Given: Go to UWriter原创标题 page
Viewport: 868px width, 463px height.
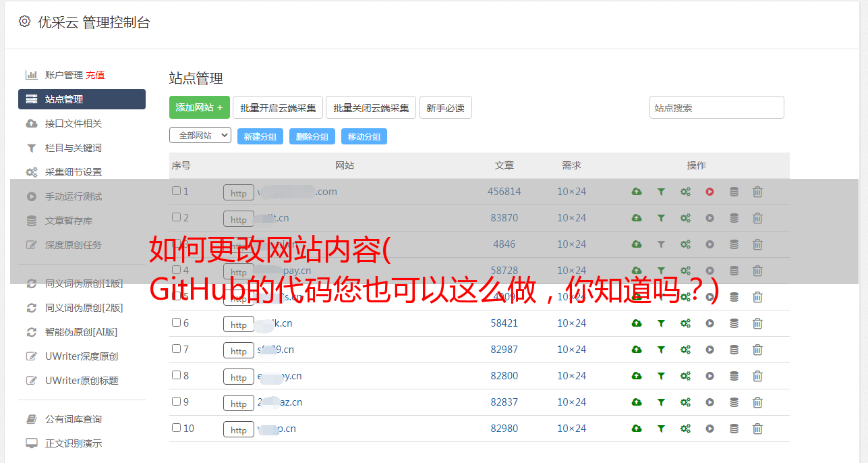Looking at the screenshot, I should pos(82,381).
